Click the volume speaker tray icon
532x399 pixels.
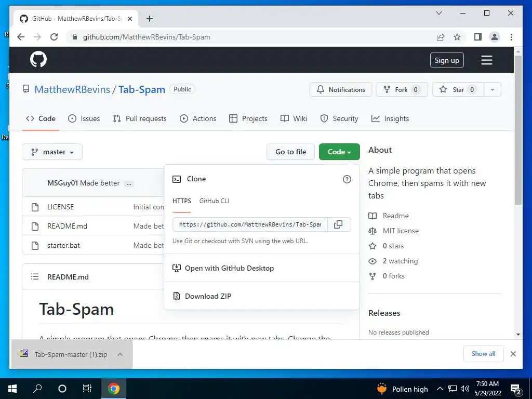point(465,389)
